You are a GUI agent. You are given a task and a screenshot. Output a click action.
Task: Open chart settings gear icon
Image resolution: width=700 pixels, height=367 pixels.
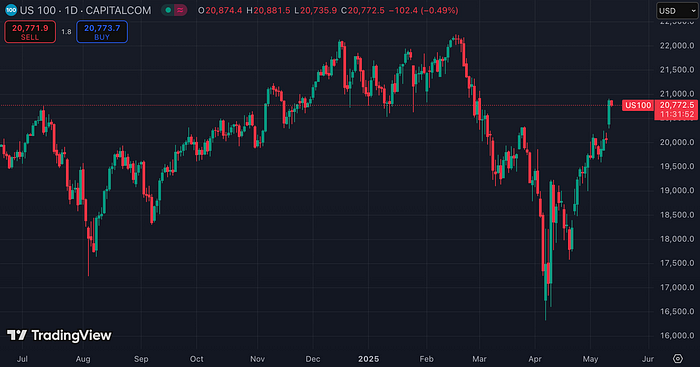[678, 359]
